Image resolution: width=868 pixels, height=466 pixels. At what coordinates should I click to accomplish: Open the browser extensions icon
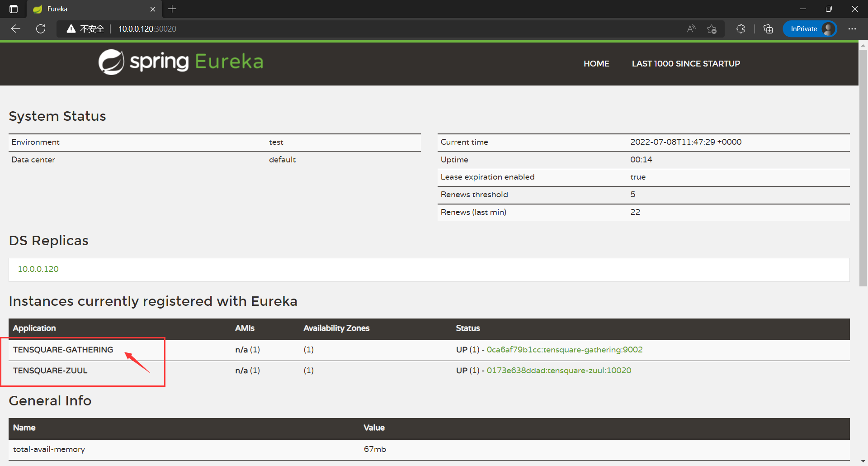[x=741, y=29]
